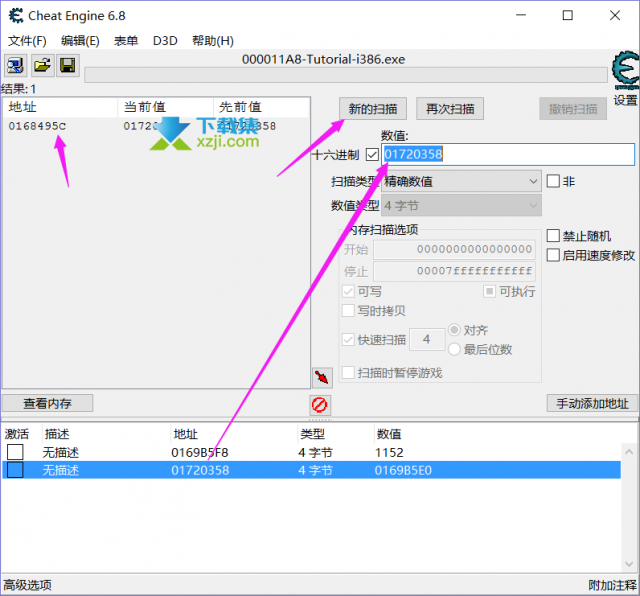Click the 新的扫描 button
Image resolution: width=640 pixels, height=596 pixels.
click(373, 108)
